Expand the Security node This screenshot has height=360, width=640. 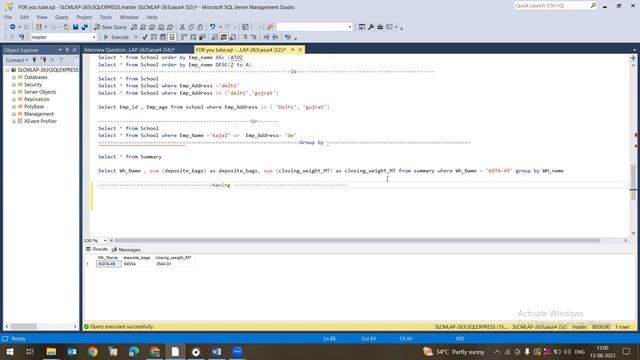pos(14,84)
